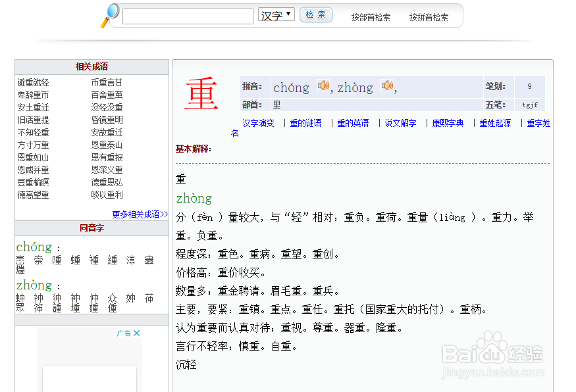Open the 康熙字典 link
Image resolution: width=576 pixels, height=392 pixels.
tap(448, 123)
